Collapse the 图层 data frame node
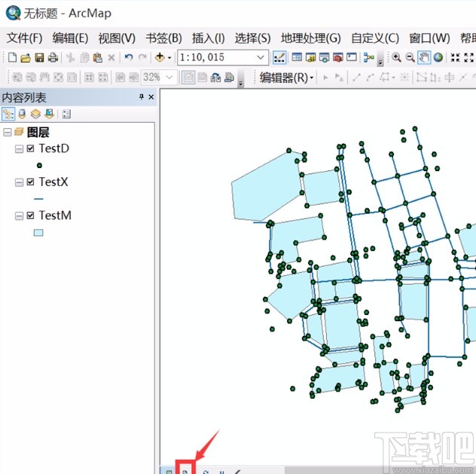This screenshot has width=476, height=474. coord(8,132)
